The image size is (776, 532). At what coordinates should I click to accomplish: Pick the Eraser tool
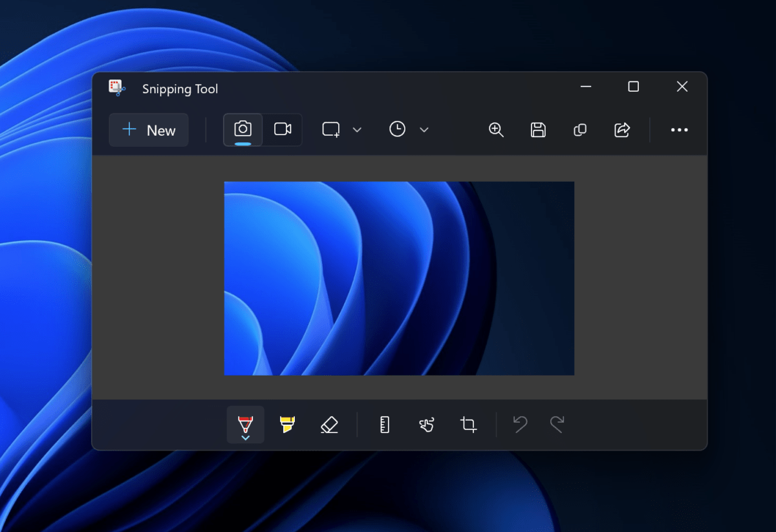click(x=329, y=424)
